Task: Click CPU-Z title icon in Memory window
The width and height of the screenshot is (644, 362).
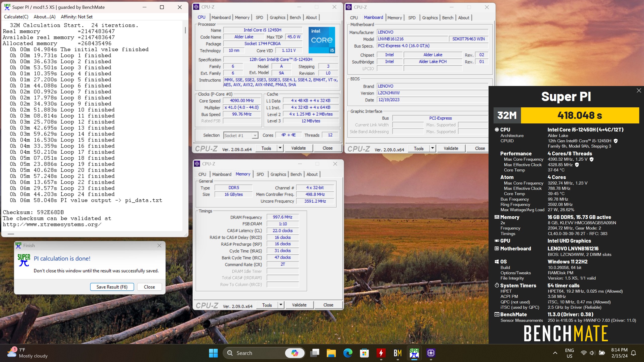Action: pyautogui.click(x=197, y=164)
